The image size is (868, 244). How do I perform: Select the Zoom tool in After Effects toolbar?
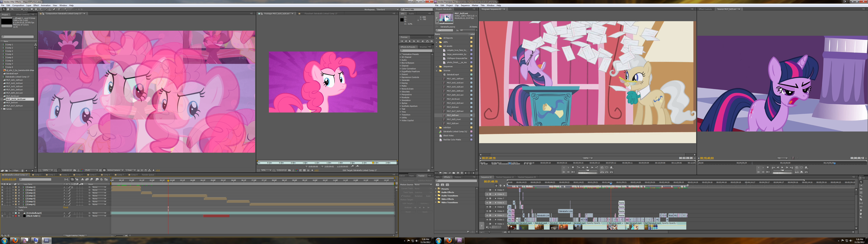click(13, 9)
